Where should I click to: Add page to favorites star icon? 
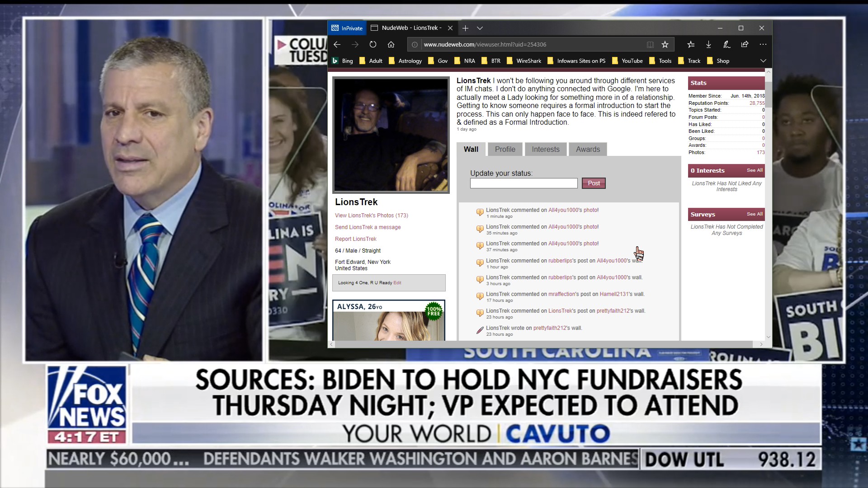click(665, 44)
